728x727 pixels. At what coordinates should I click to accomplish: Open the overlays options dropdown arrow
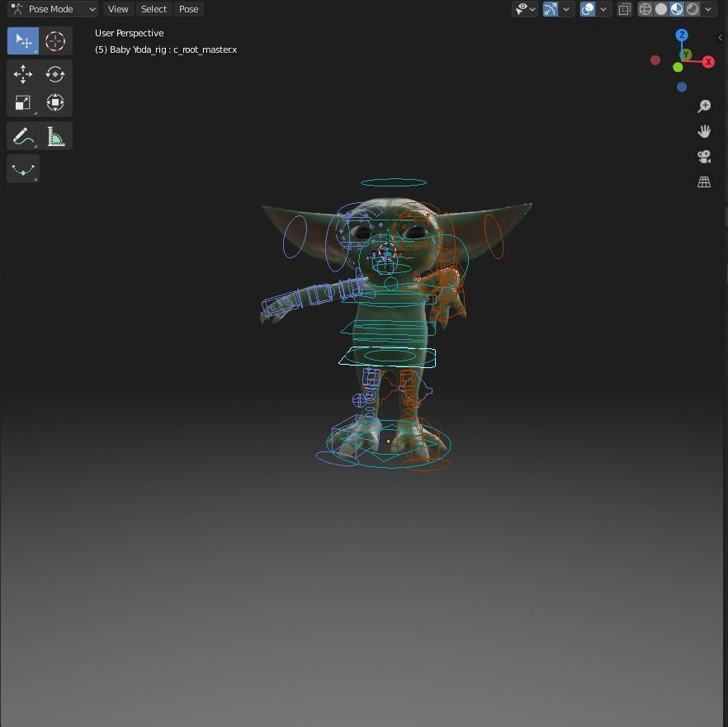(603, 9)
